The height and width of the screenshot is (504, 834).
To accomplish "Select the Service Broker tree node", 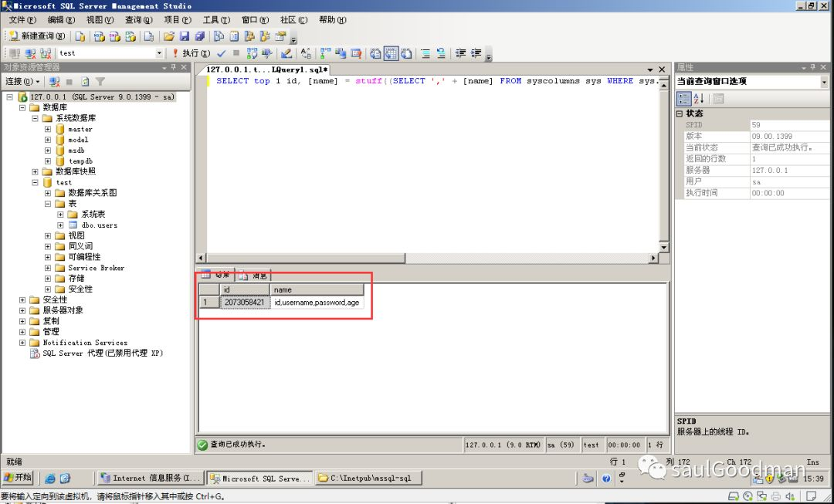I will 97,268.
